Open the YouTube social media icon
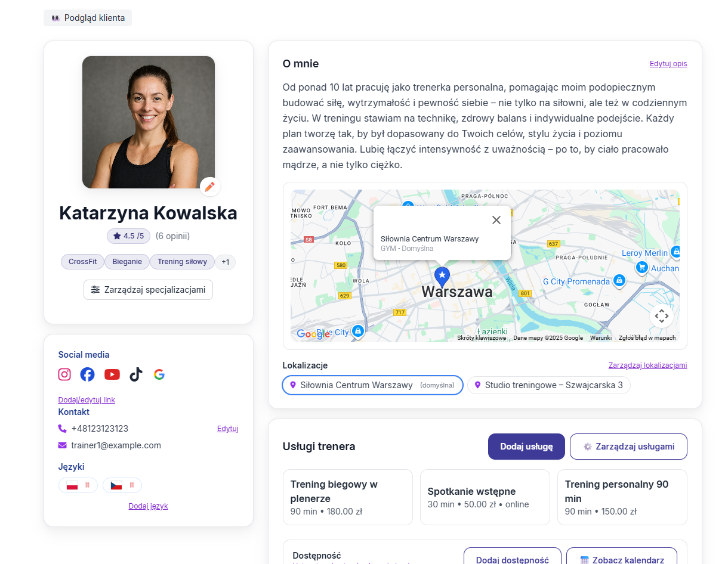 112,374
